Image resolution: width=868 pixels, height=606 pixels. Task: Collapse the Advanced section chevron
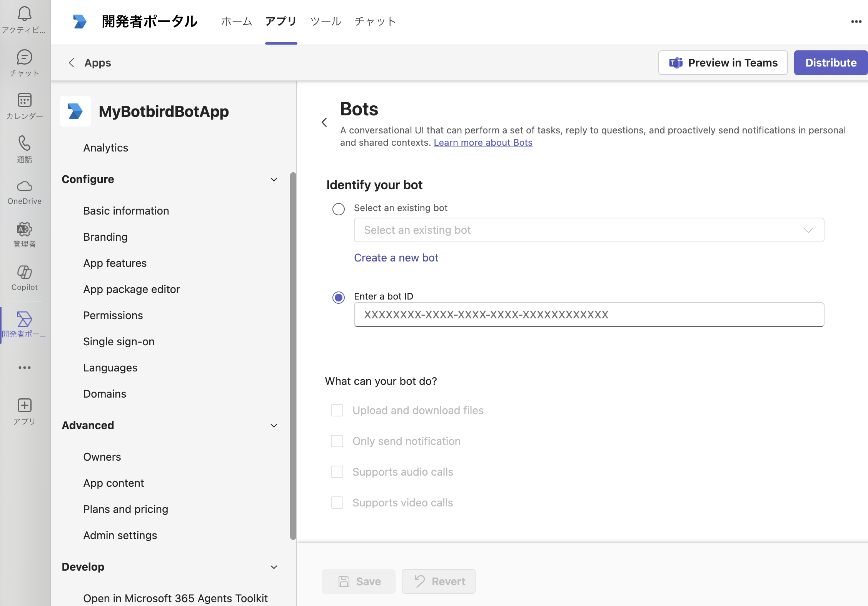(x=274, y=426)
